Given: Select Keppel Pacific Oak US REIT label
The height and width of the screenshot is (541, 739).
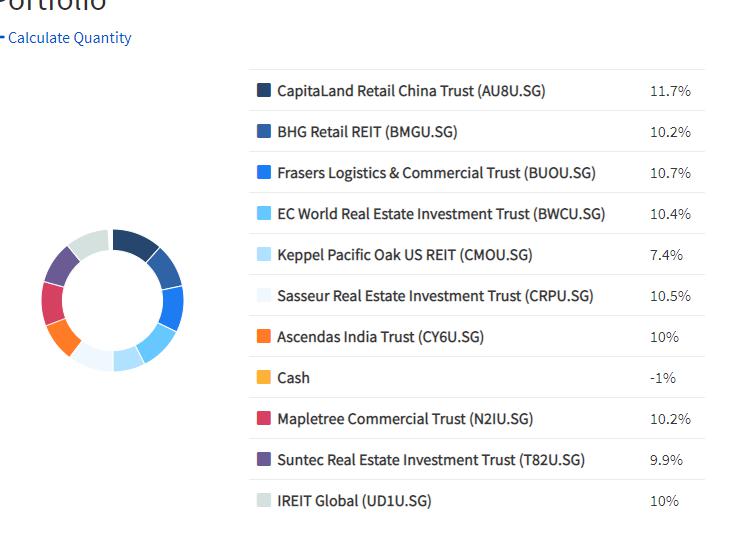Looking at the screenshot, I should 404,254.
